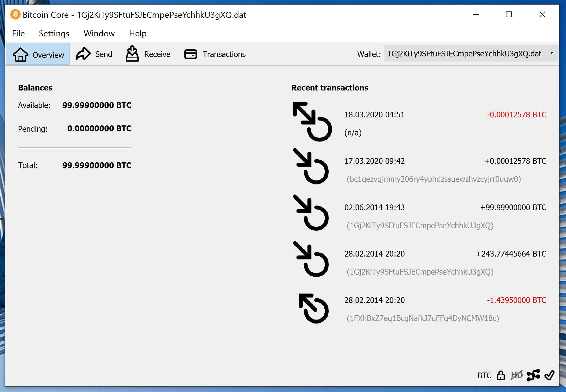The image size is (566, 392).
Task: Click the address under the 02.06.2014 transaction
Action: coord(420,225)
